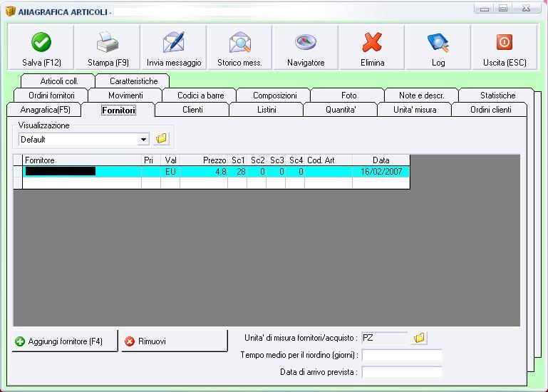
Task: Click the Cod. Art column header
Action: (329, 160)
